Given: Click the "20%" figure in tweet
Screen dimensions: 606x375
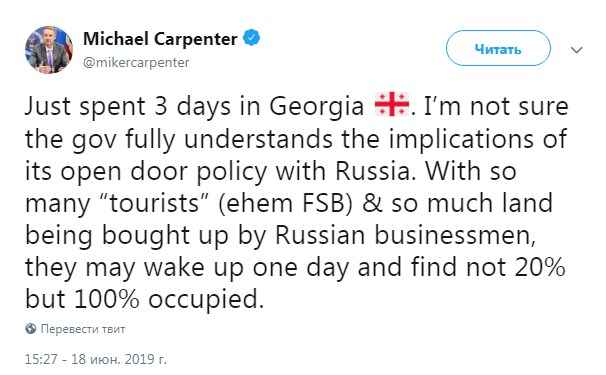Looking at the screenshot, I should (x=540, y=267).
